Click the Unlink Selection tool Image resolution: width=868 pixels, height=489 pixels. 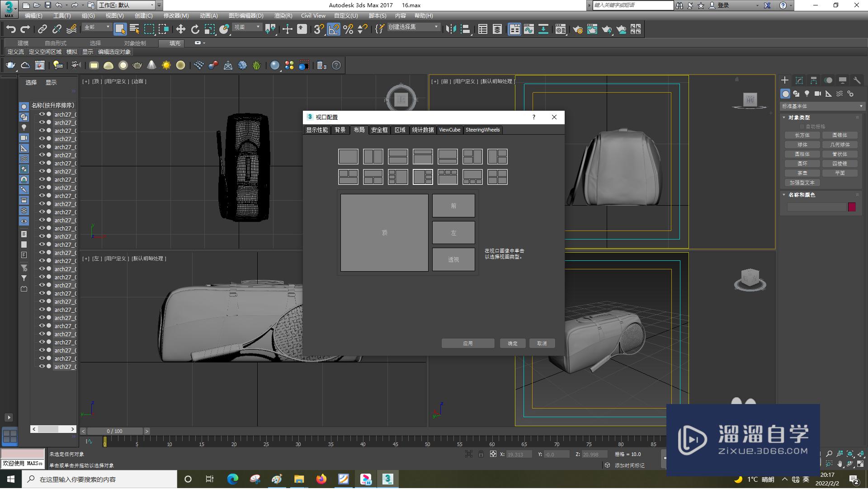(x=57, y=29)
